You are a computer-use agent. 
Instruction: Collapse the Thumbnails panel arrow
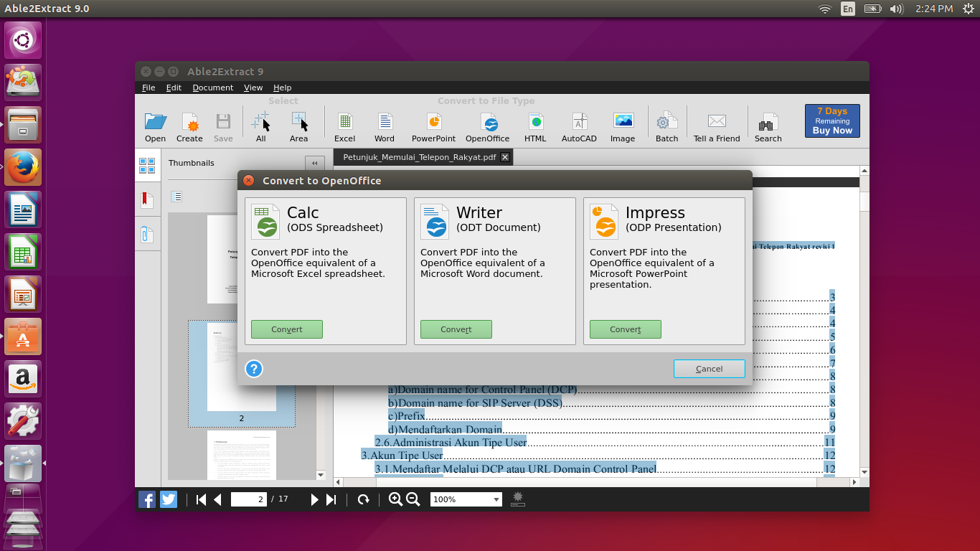[314, 164]
